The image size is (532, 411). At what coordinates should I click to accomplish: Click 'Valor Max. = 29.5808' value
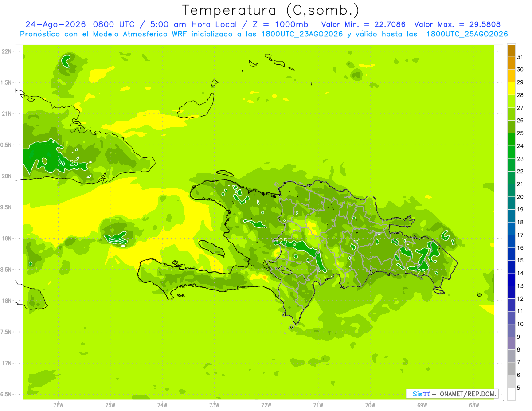(457, 25)
